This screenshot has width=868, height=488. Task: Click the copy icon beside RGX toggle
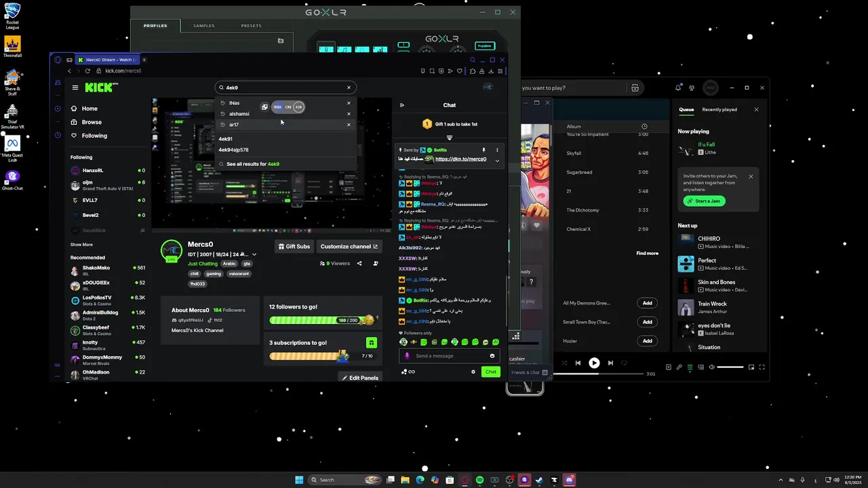pos(264,107)
